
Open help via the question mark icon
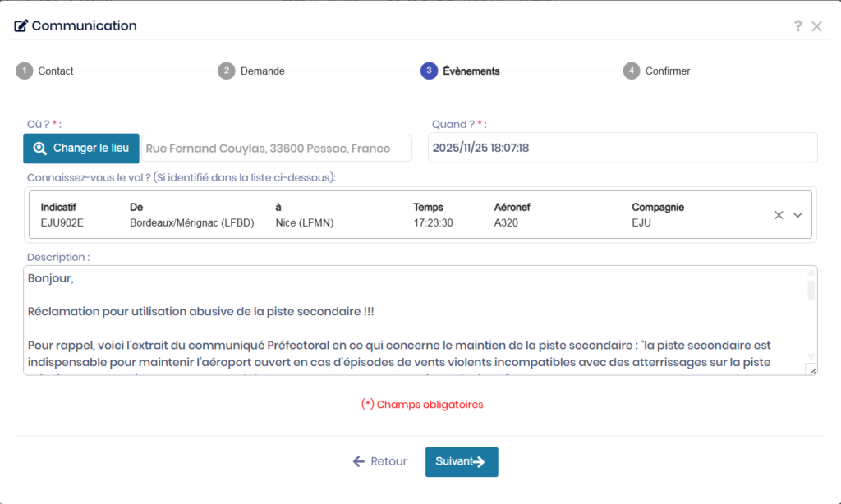pyautogui.click(x=797, y=26)
